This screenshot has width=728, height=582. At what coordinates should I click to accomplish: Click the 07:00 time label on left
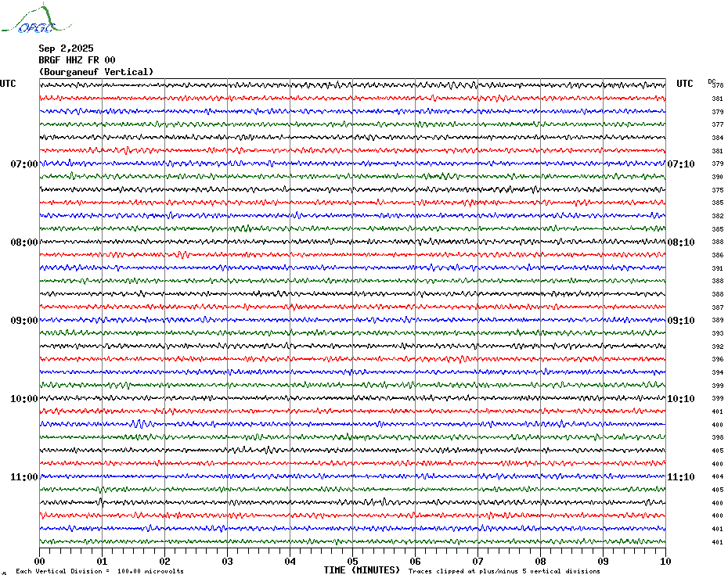point(24,164)
